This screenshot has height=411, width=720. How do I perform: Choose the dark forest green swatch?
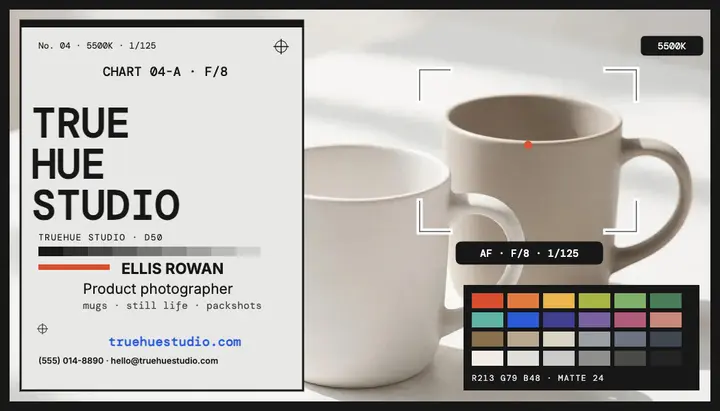click(x=666, y=301)
